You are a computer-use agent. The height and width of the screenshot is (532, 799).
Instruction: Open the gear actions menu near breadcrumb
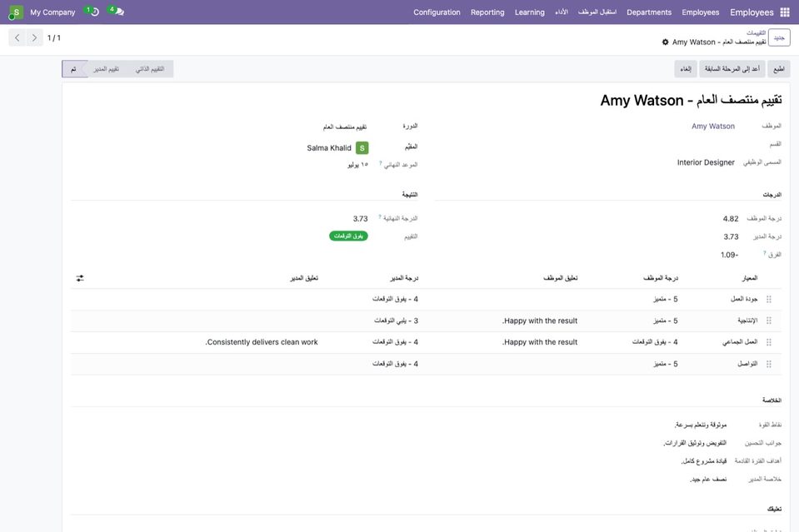click(665, 42)
